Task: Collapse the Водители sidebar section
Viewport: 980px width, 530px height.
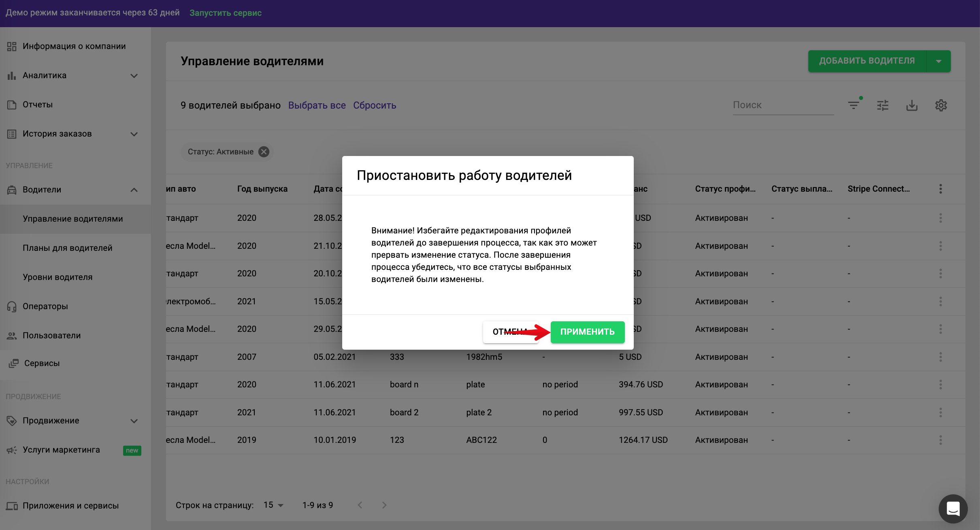Action: tap(134, 190)
